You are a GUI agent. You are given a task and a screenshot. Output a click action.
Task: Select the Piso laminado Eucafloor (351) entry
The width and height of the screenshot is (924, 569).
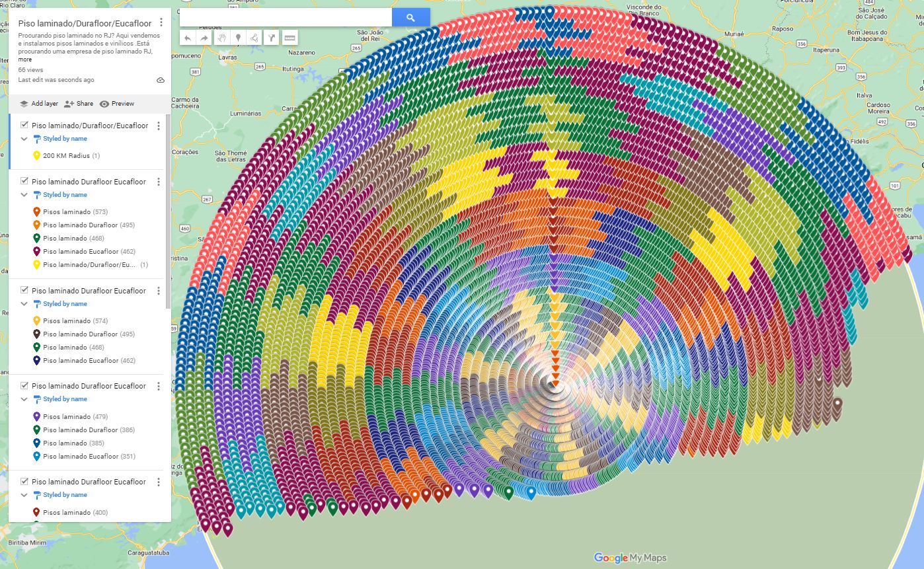click(83, 457)
